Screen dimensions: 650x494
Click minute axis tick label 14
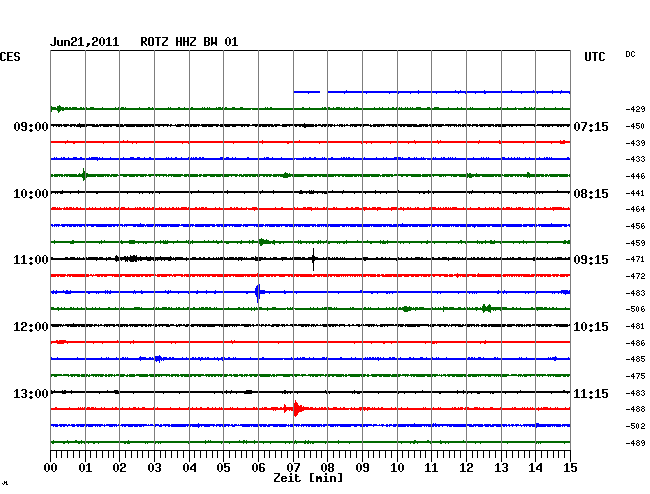[535, 468]
